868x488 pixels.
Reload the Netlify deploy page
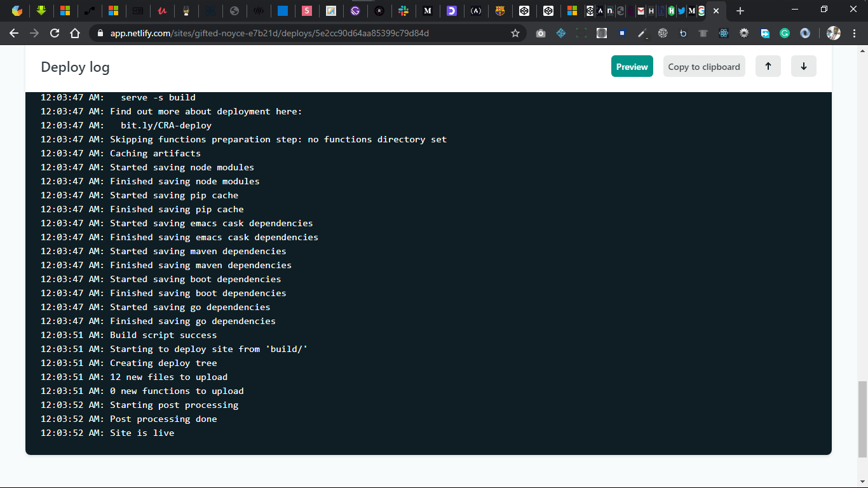(55, 34)
